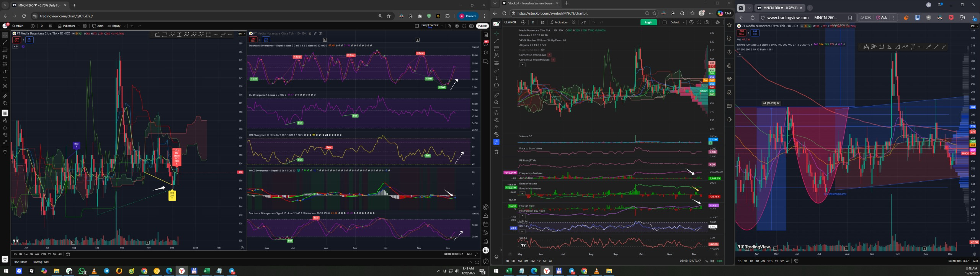Click the Edge Copilot Chat button in Stockbit window
Viewport: 980px width, 276px height.
click(x=724, y=13)
